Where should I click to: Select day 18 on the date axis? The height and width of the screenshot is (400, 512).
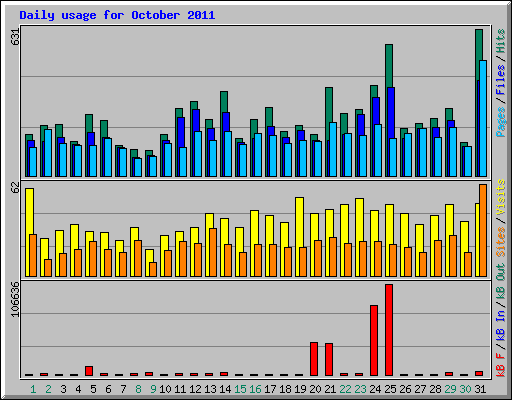[285, 389]
